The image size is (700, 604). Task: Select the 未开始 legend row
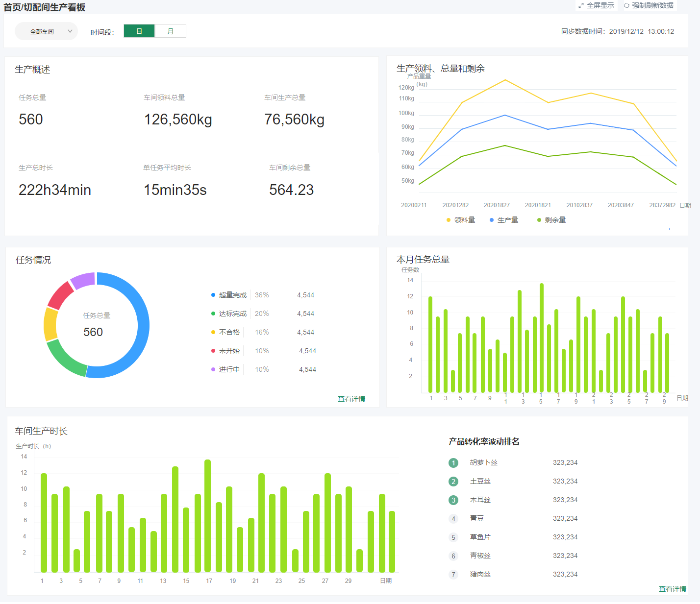click(264, 351)
